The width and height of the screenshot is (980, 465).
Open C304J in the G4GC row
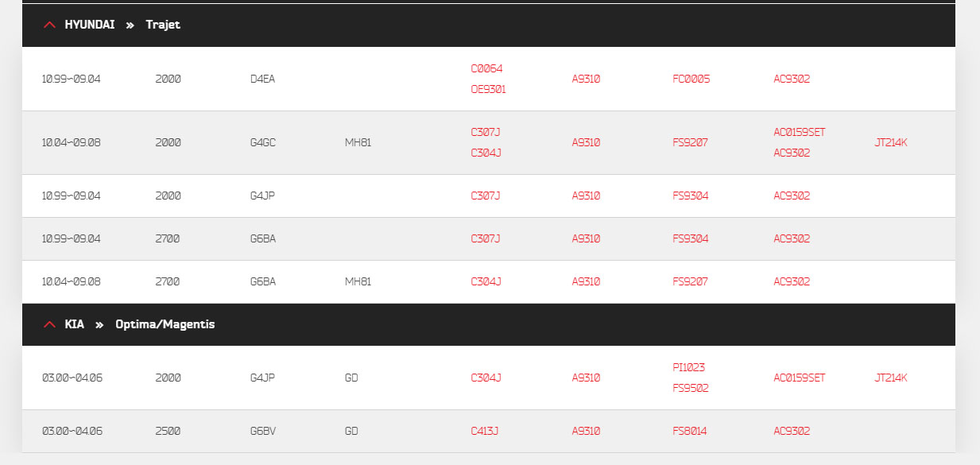tap(486, 153)
